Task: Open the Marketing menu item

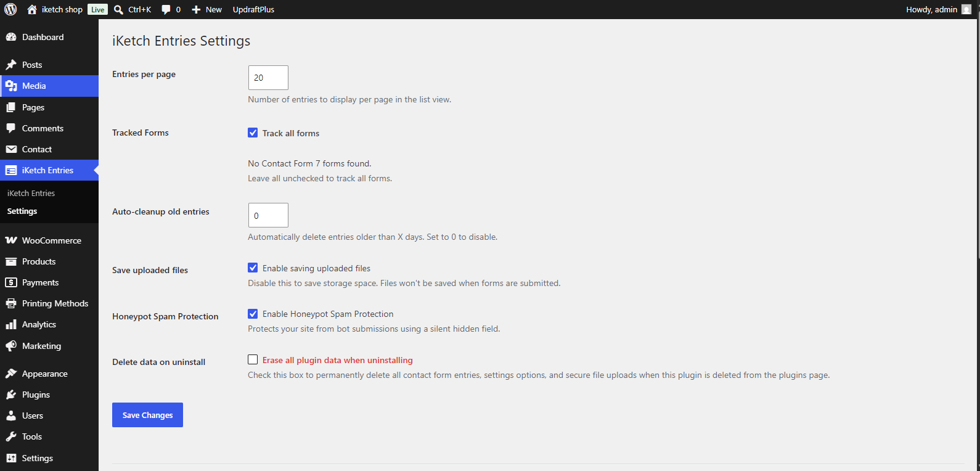Action: pyautogui.click(x=49, y=346)
